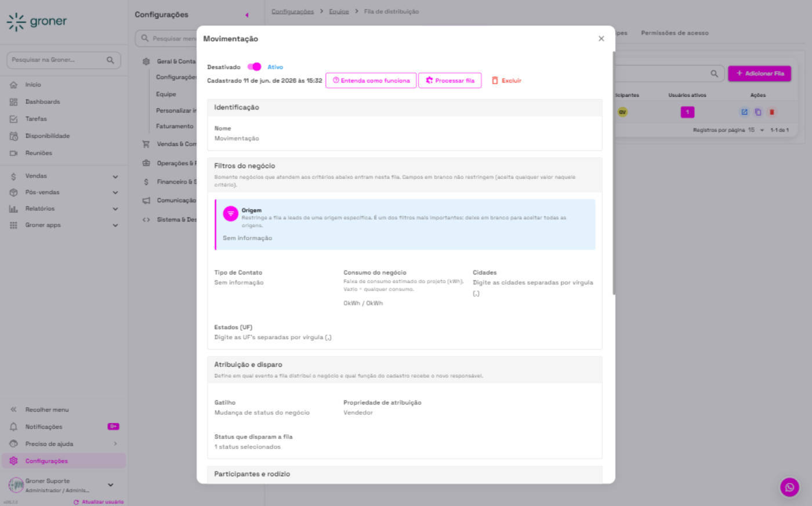Screen dimensions: 812x506
Task: Open Início in the sidebar
Action: point(33,85)
